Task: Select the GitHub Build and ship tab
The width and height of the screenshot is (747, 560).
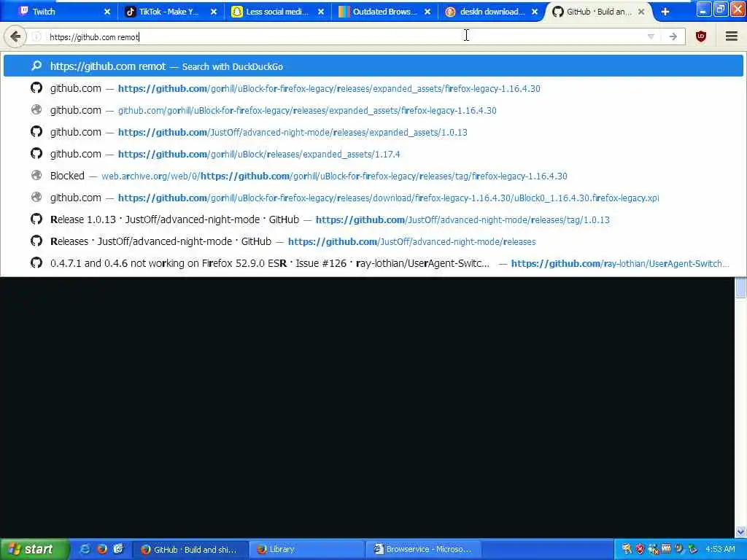Action: pyautogui.click(x=600, y=12)
